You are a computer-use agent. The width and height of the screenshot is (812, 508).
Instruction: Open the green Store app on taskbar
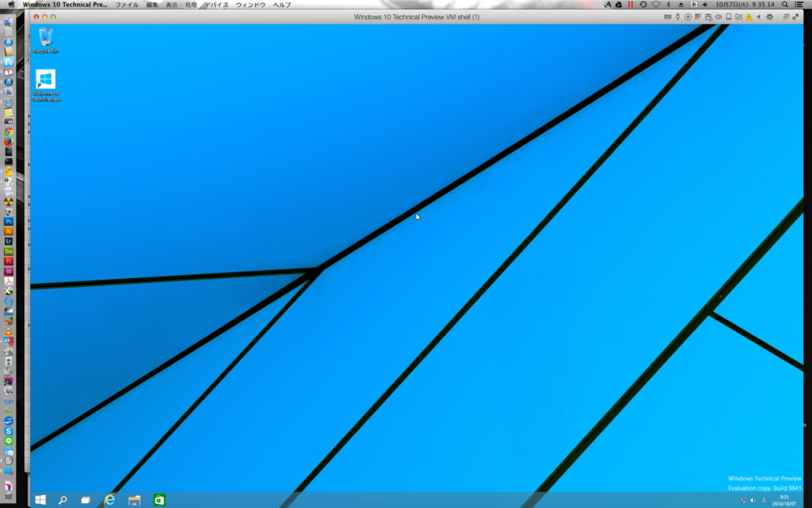click(160, 500)
